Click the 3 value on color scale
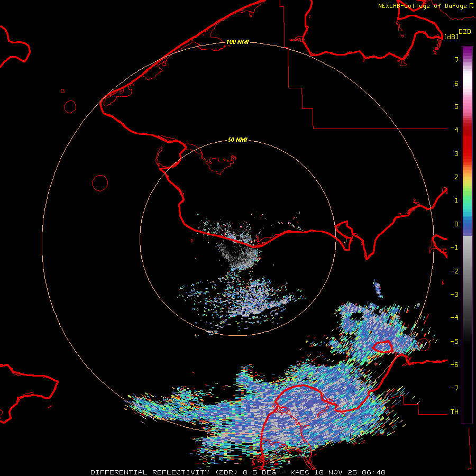 point(456,153)
